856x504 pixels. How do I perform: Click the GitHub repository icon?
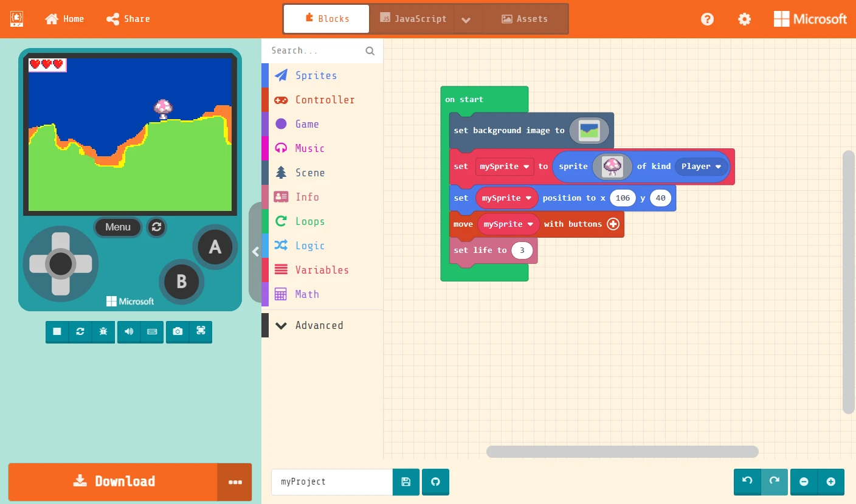pyautogui.click(x=435, y=482)
